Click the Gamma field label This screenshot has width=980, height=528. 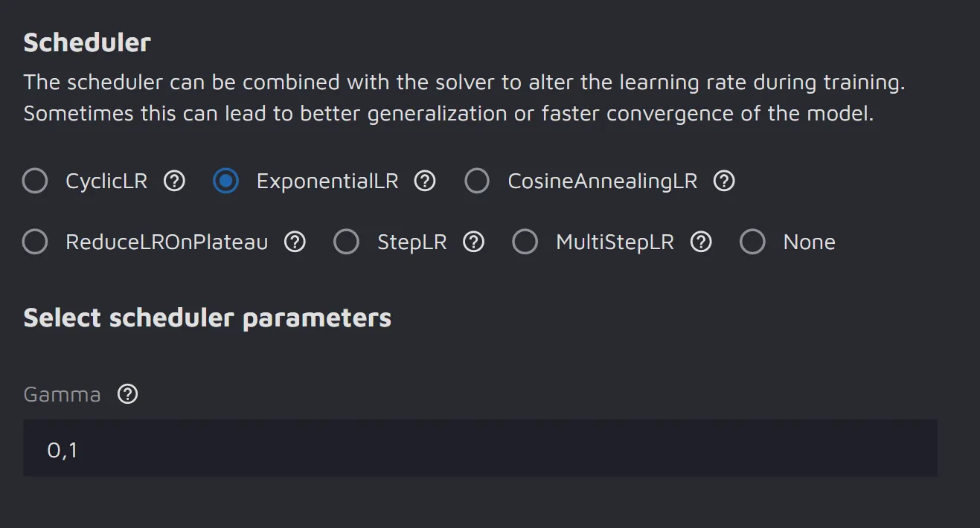pos(62,394)
